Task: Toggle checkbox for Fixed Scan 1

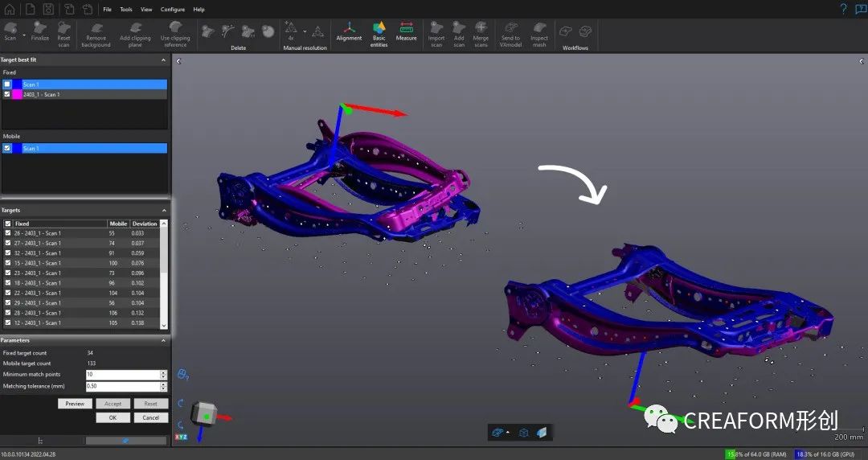Action: point(7,84)
